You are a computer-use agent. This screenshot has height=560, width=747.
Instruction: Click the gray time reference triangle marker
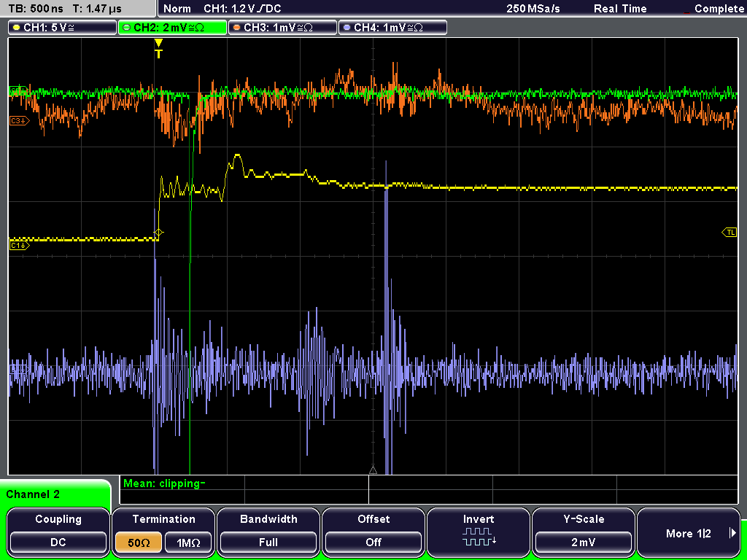(x=373, y=470)
